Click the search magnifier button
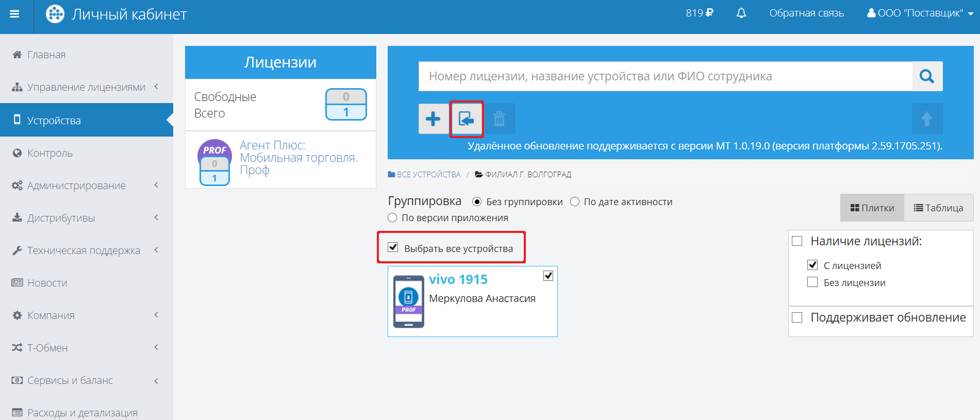This screenshot has width=980, height=420. (927, 76)
